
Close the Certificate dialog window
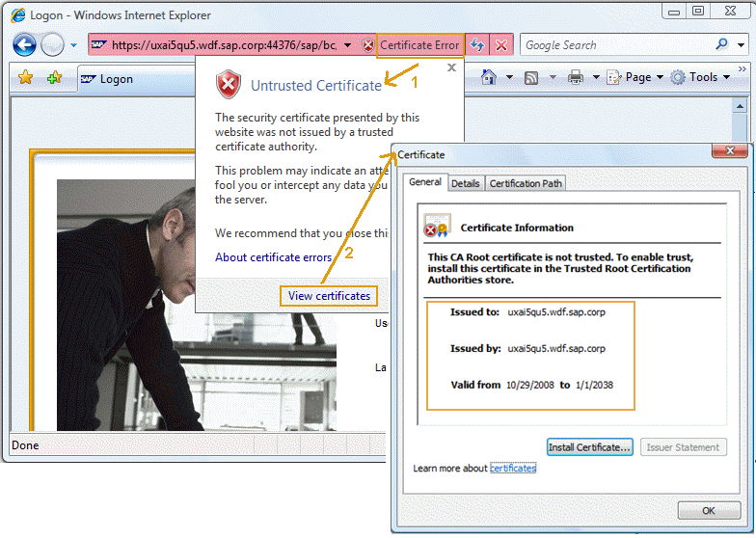[x=731, y=150]
